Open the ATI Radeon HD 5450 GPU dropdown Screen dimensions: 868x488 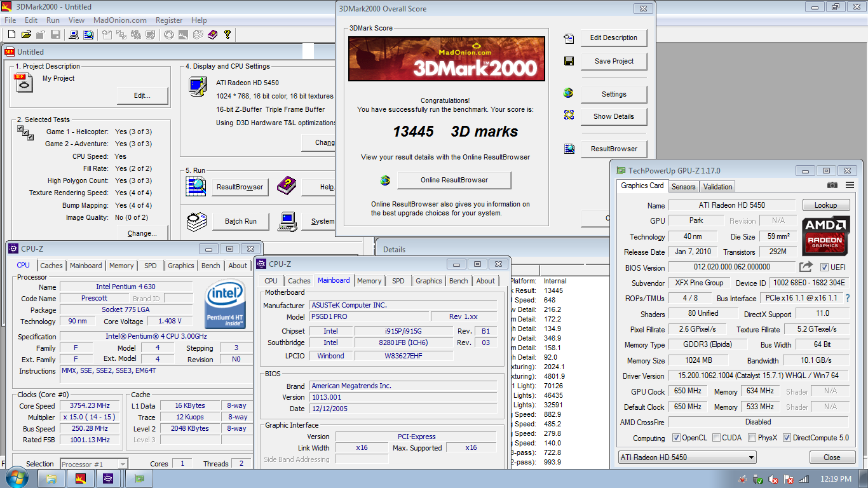[x=687, y=457]
